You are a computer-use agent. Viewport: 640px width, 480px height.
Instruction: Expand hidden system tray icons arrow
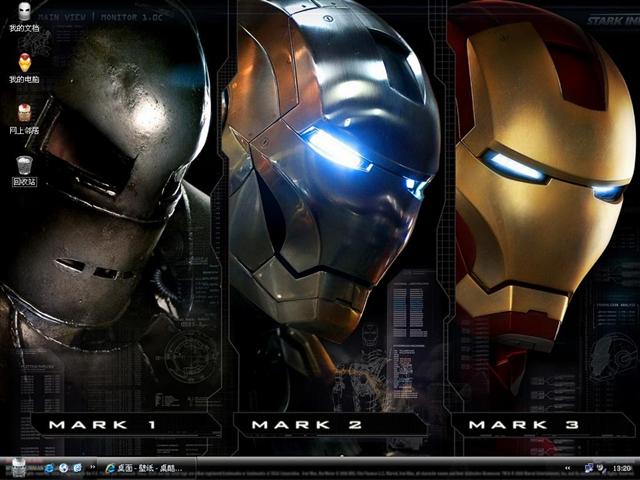click(x=568, y=468)
